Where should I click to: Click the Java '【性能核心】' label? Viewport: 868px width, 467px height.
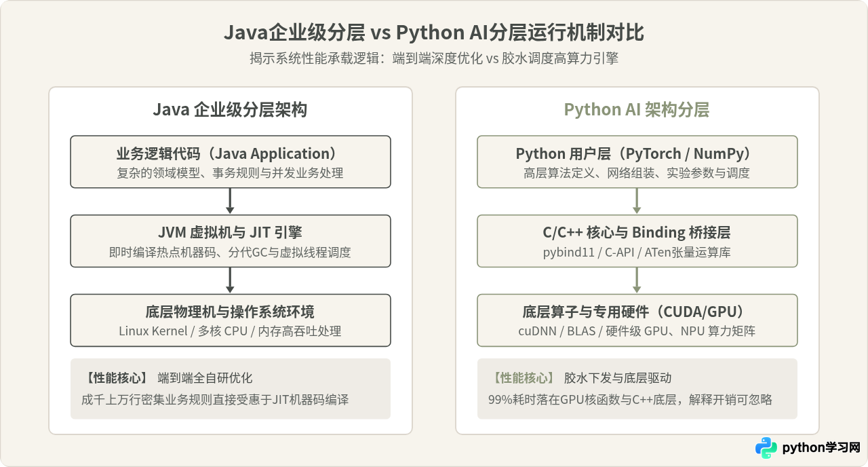(x=115, y=378)
